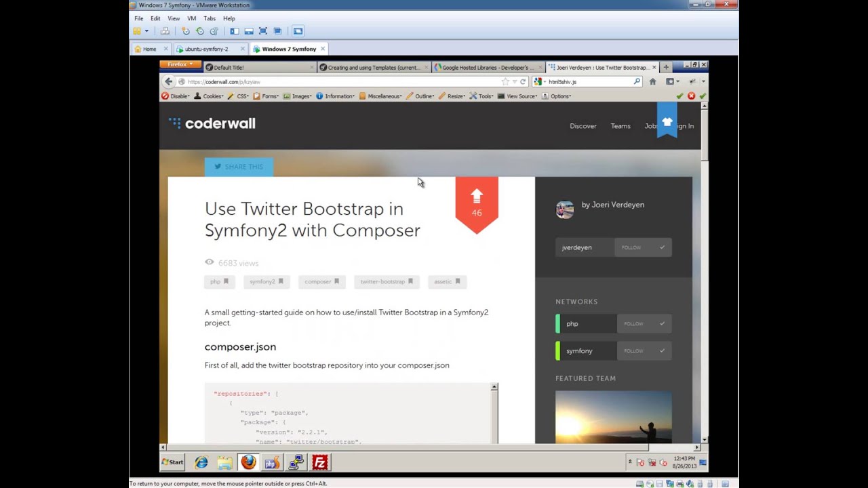Screen dimensions: 868x488
Task: Expand Web Developer Forms menu
Action: tap(266, 96)
